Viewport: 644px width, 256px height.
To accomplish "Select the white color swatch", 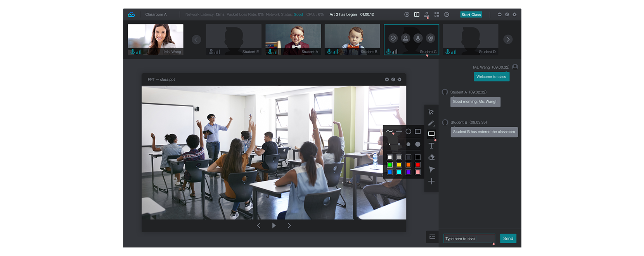I will pyautogui.click(x=390, y=157).
